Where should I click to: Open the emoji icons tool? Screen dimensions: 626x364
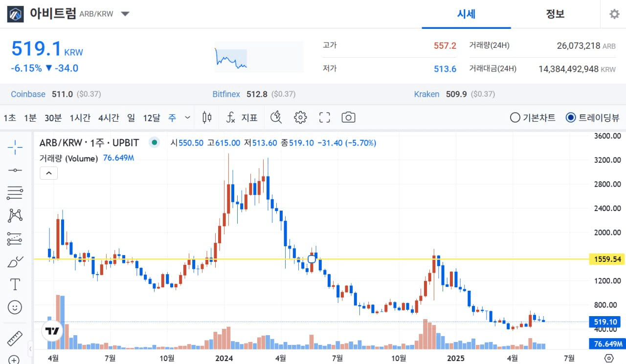(15, 307)
